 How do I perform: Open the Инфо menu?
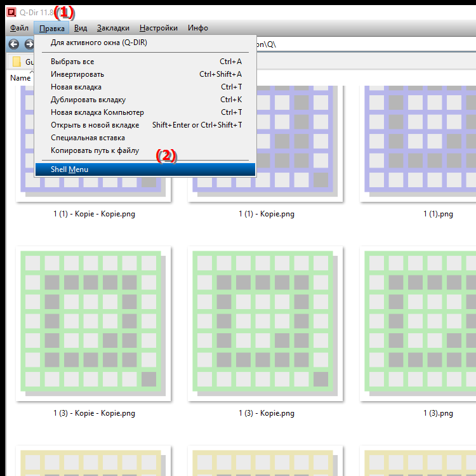point(197,28)
